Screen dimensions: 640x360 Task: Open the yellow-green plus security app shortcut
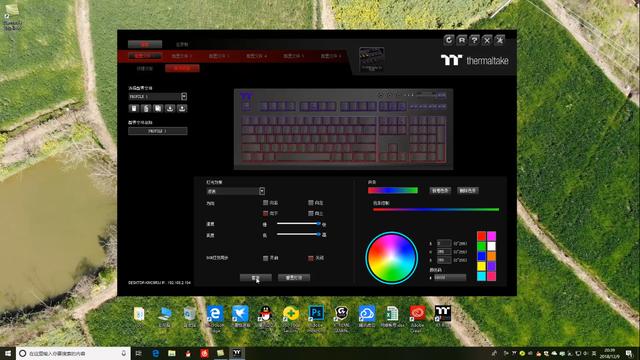(291, 314)
